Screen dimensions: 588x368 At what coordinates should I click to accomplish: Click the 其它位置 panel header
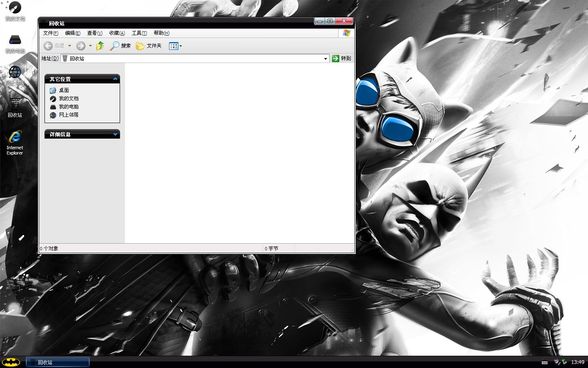point(82,79)
